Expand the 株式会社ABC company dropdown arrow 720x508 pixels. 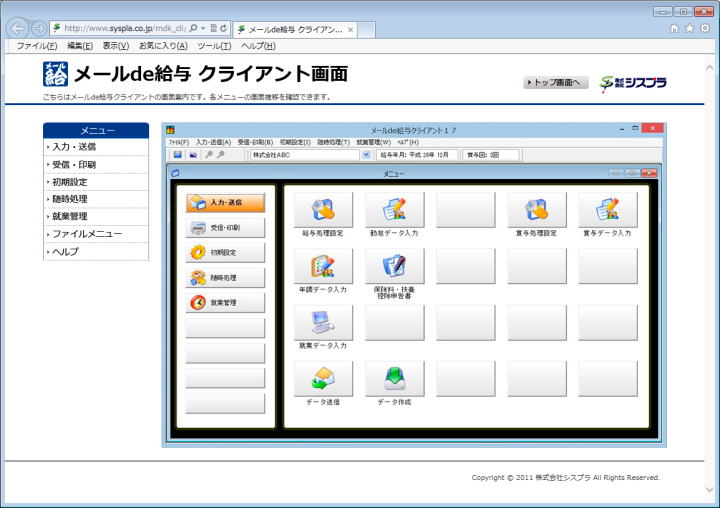pyautogui.click(x=366, y=155)
